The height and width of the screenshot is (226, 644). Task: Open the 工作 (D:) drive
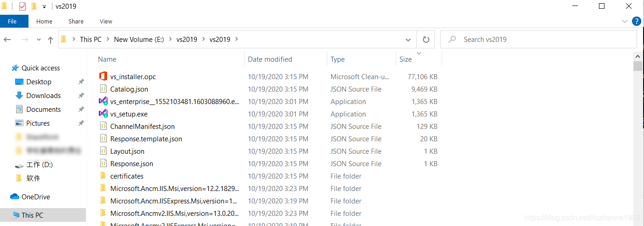tap(39, 165)
